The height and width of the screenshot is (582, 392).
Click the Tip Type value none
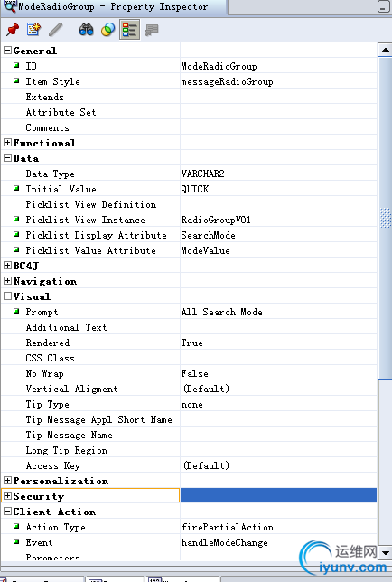click(191, 405)
